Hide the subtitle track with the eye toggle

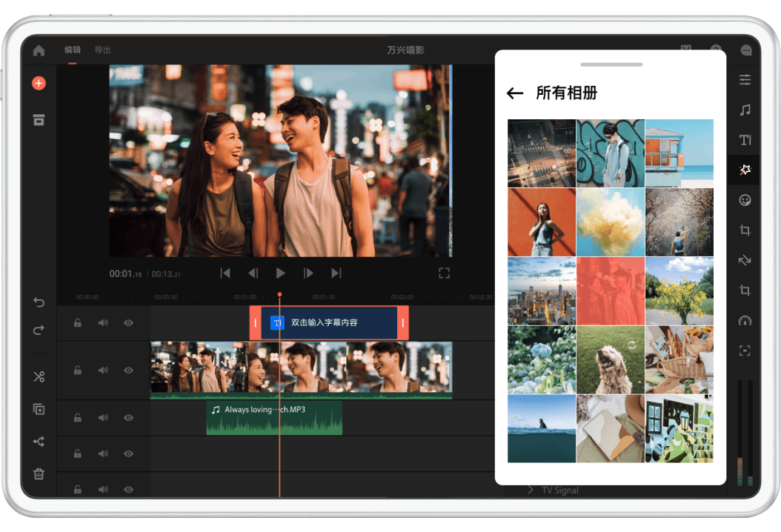click(128, 323)
